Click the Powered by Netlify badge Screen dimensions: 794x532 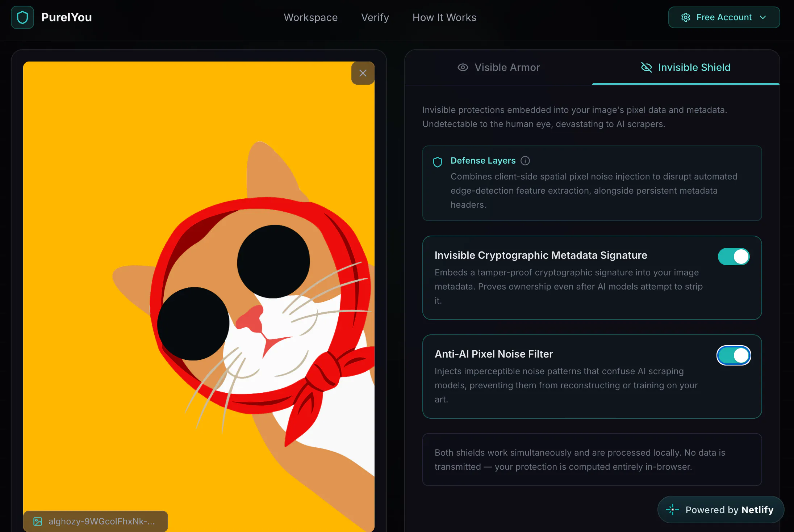coord(720,510)
